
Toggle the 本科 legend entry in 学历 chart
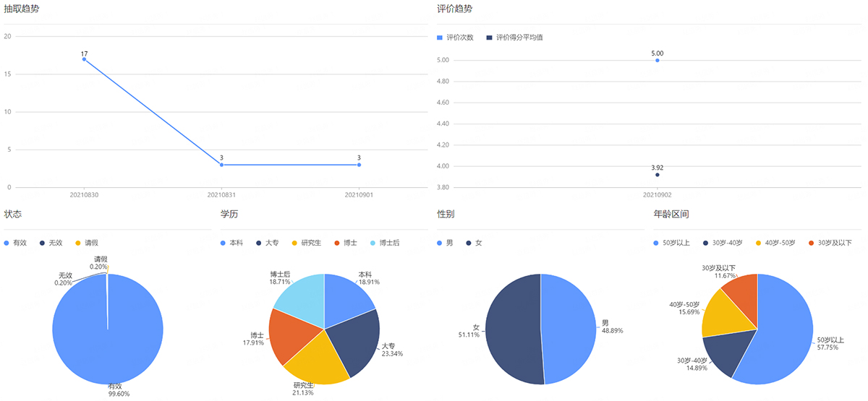[232, 243]
